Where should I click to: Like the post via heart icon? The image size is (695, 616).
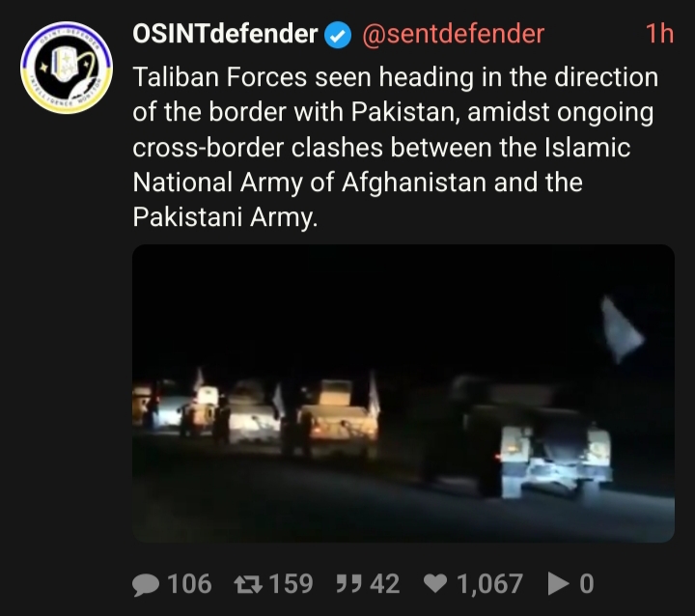(x=435, y=583)
